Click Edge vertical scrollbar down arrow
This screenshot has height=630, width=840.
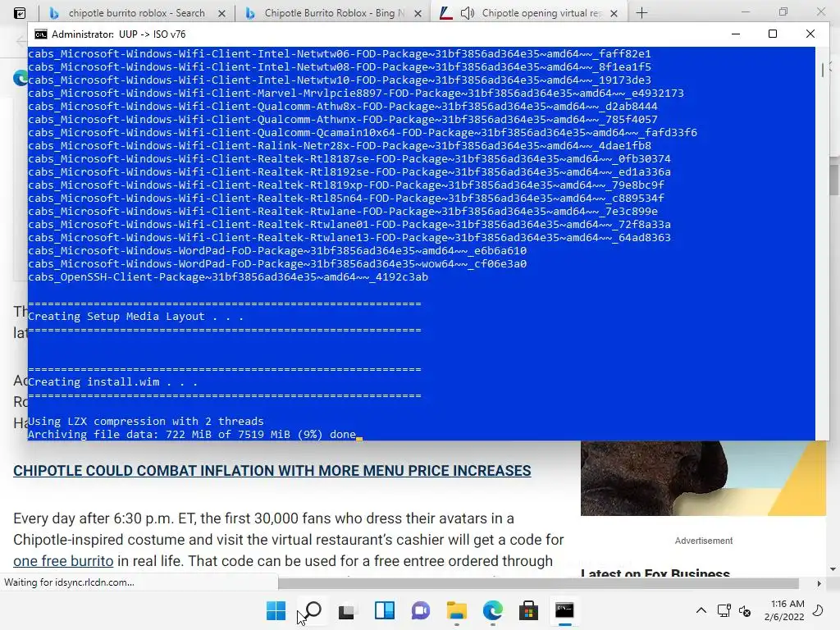(x=833, y=569)
